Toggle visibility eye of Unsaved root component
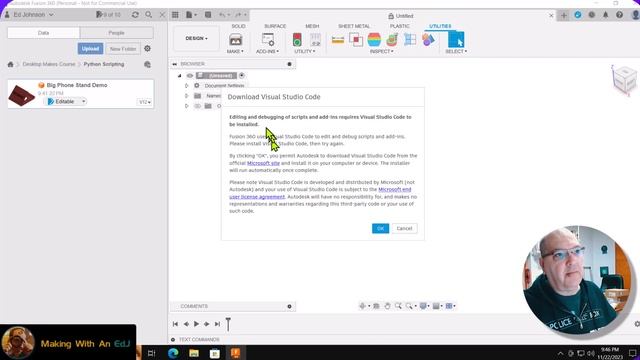This screenshot has height=360, width=640. 190,76
